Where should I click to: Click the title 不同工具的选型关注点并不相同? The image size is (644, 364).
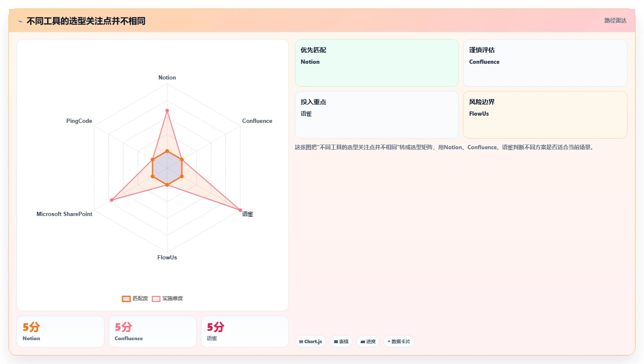[86, 21]
